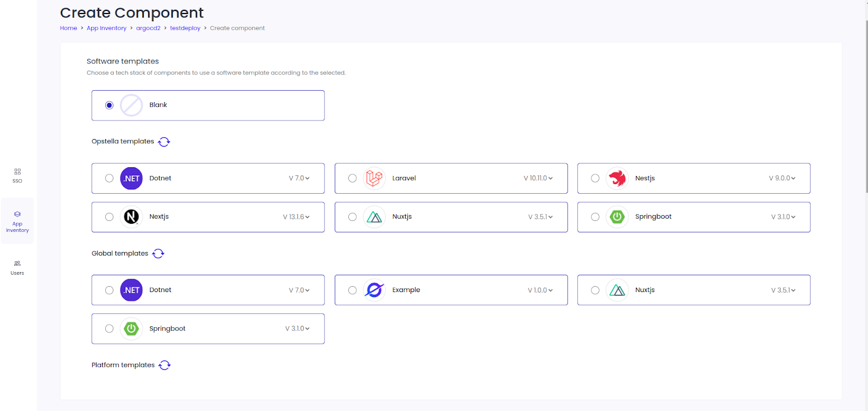Select Global Springboot template radio button
The height and width of the screenshot is (411, 868).
(109, 328)
